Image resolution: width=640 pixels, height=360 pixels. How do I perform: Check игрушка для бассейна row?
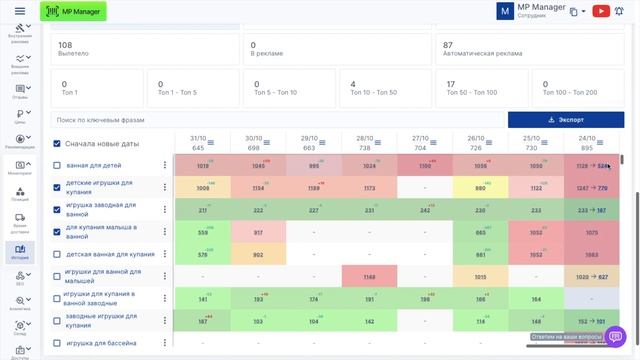57,343
